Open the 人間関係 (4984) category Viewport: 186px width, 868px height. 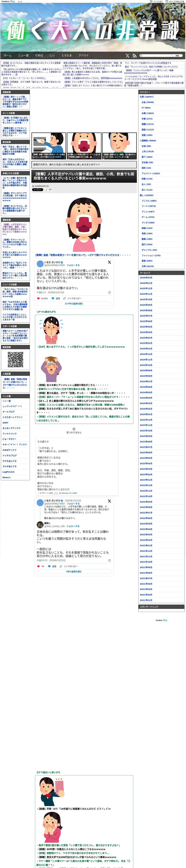(x=148, y=140)
